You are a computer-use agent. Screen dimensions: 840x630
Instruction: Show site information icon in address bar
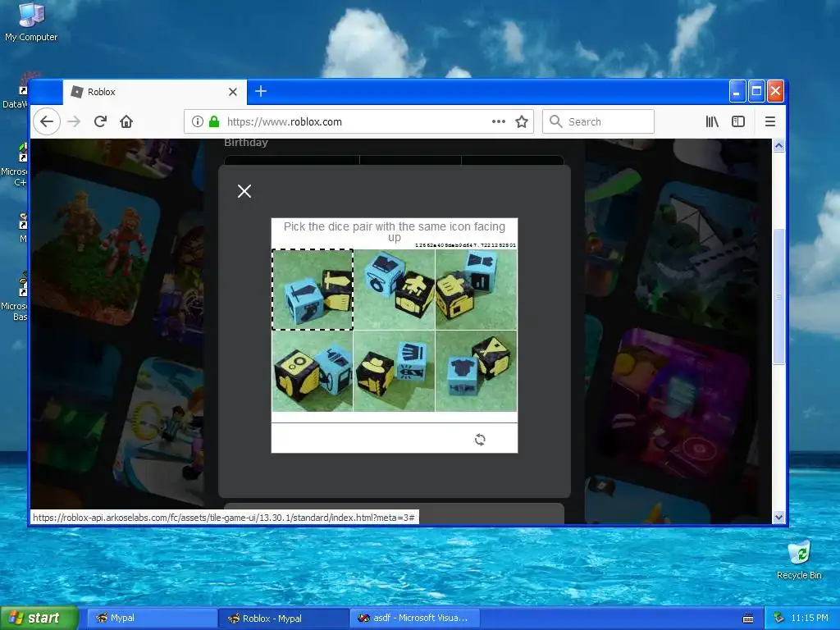(197, 121)
